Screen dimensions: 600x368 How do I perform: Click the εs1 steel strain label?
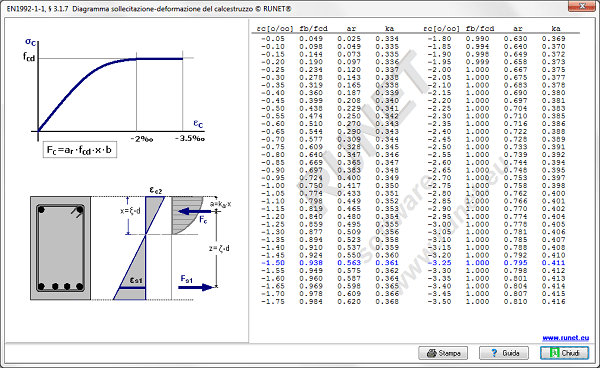136,280
